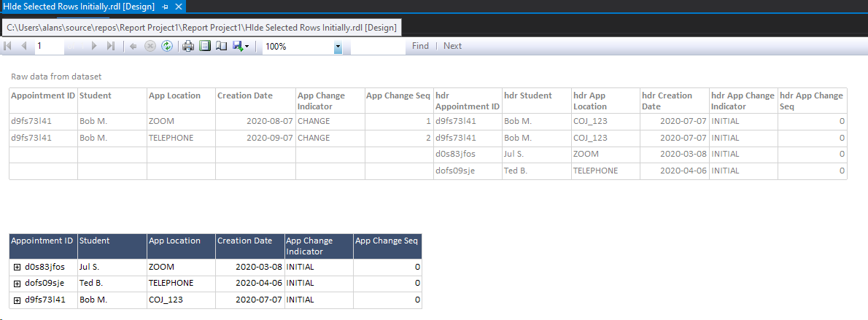
Task: Click the 'Raw data from dataset' label
Action: tap(56, 77)
